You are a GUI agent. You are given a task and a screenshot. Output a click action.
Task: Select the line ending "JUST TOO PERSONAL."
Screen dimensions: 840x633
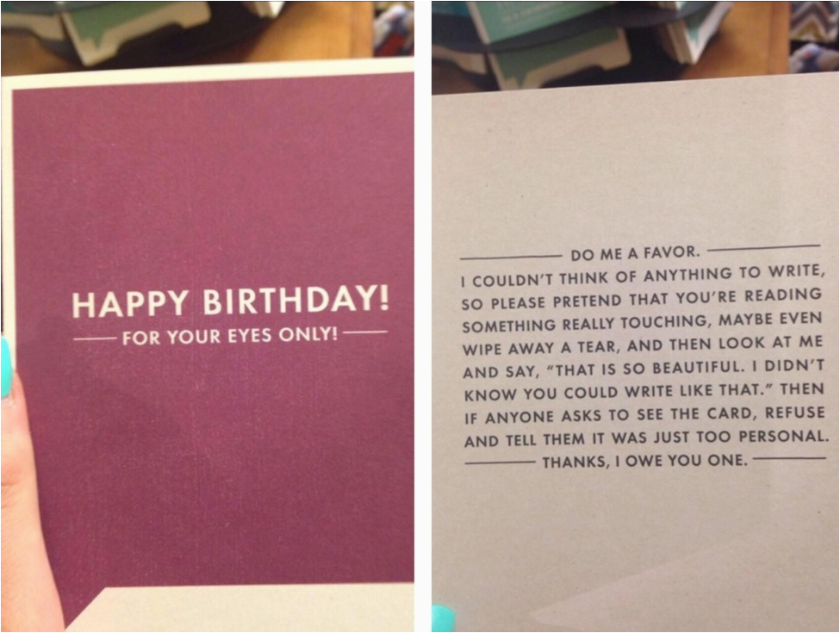point(646,438)
